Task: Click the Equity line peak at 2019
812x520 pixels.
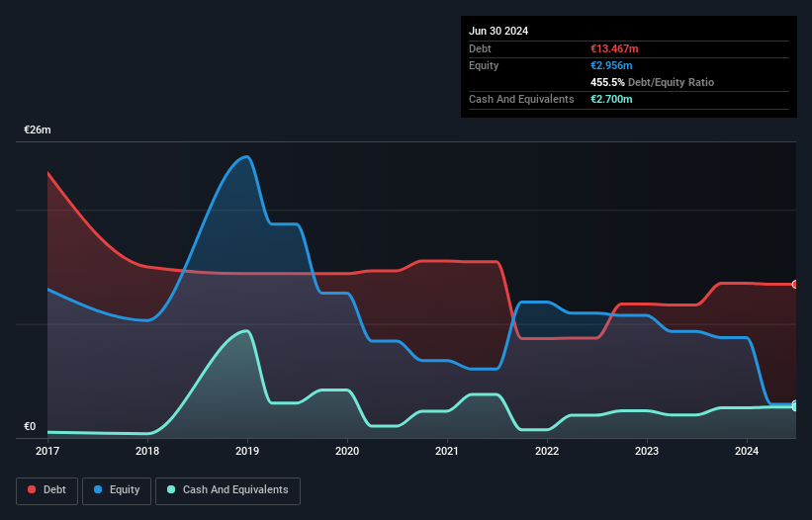Action: coord(247,157)
